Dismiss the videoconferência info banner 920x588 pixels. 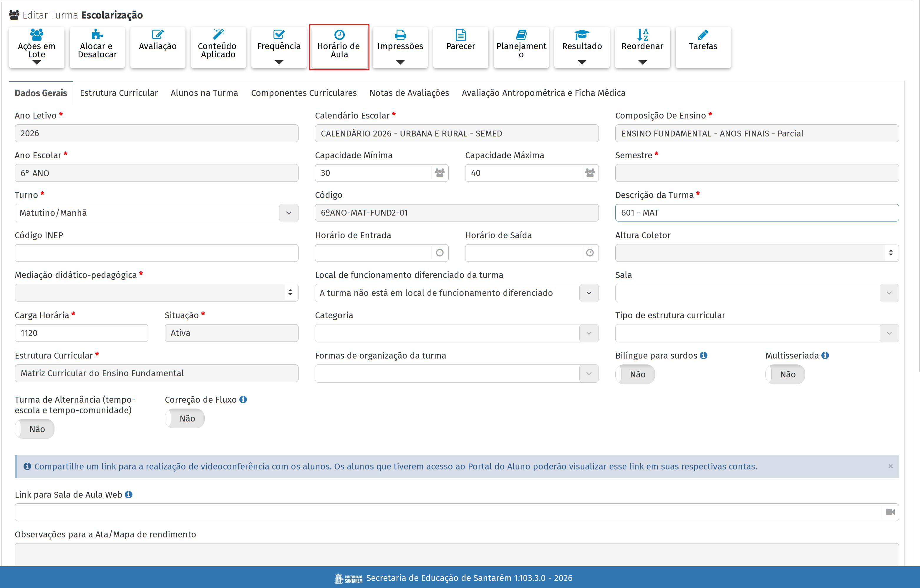(x=890, y=466)
